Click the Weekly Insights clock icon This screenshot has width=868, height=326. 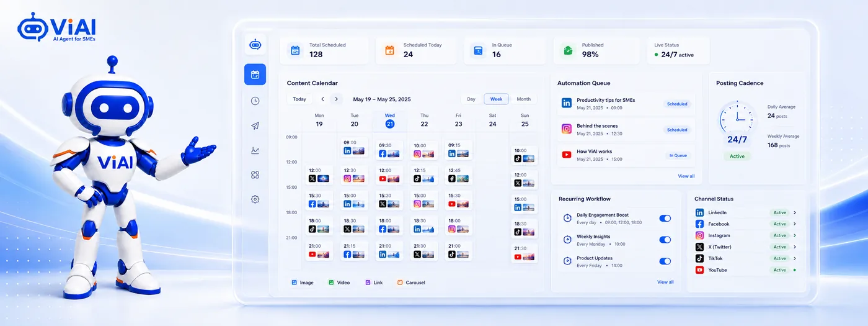[x=567, y=240]
